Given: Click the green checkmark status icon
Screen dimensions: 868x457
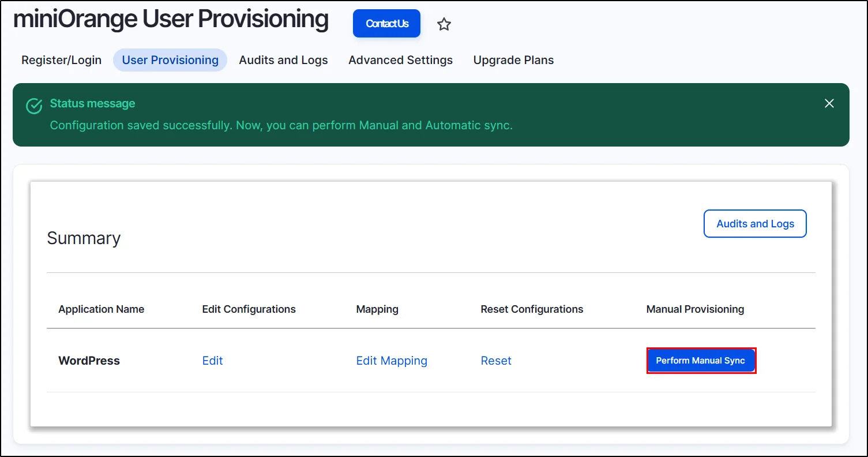Looking at the screenshot, I should tap(35, 106).
